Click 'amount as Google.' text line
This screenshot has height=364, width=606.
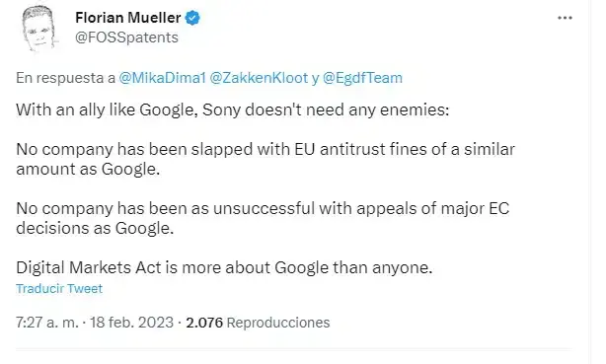point(88,170)
